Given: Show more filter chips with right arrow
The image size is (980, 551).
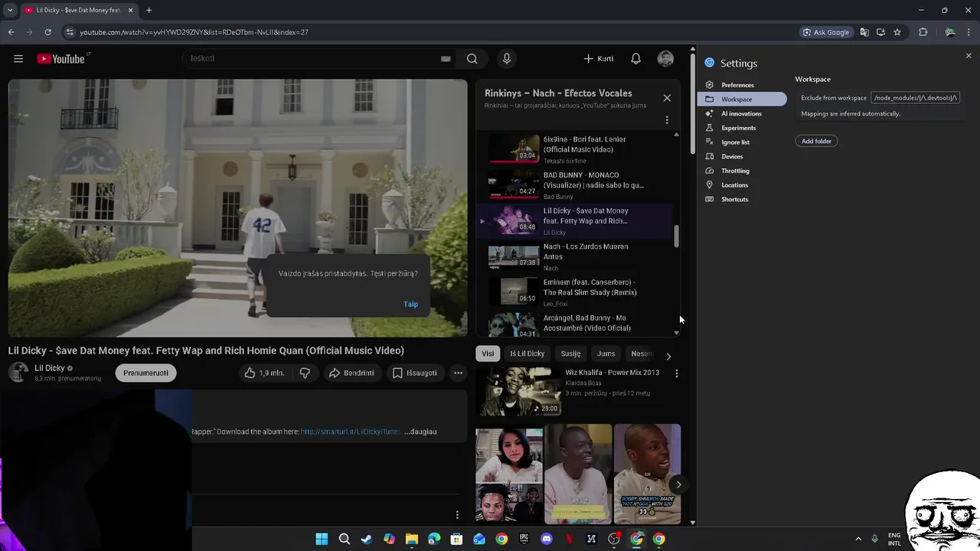Looking at the screenshot, I should coord(668,356).
